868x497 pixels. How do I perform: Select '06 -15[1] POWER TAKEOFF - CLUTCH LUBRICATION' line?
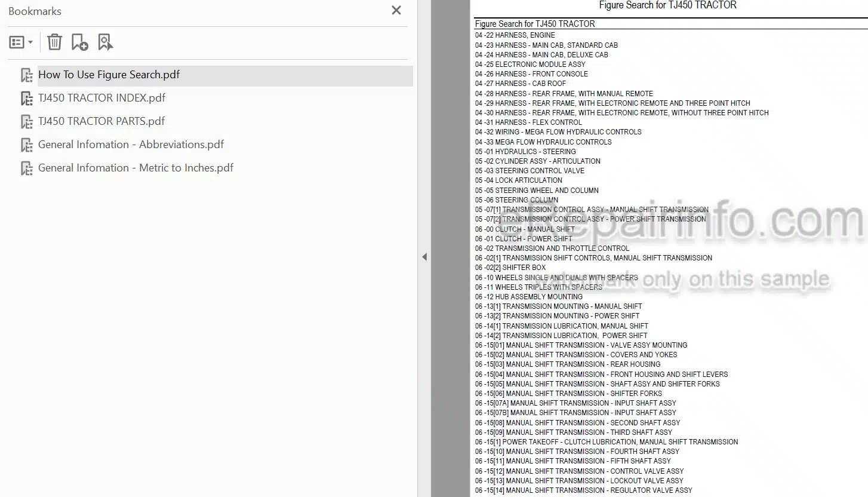607,441
